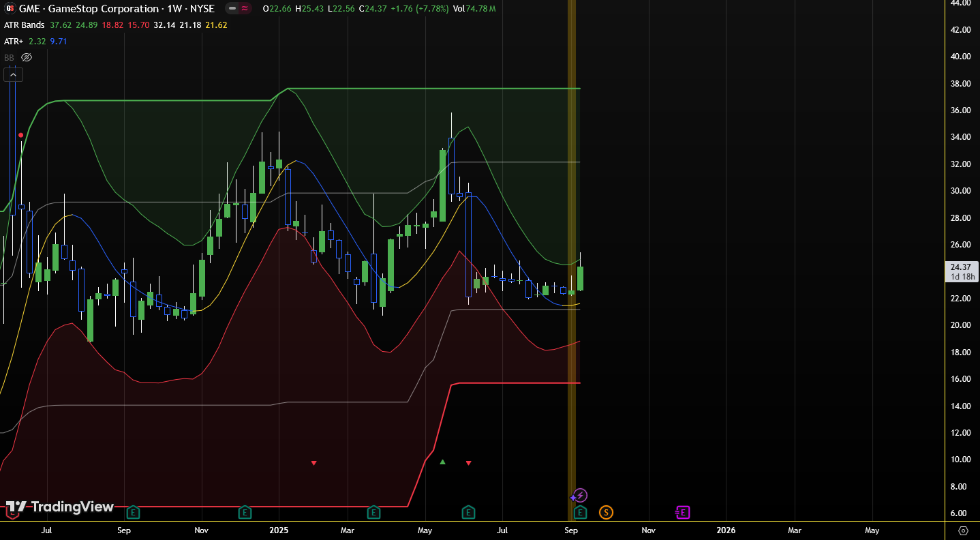980x540 pixels.
Task: Click the 2025 label on time axis
Action: [x=279, y=530]
